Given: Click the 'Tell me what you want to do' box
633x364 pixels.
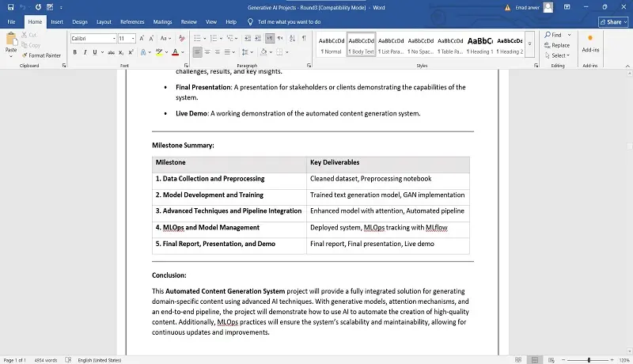Looking at the screenshot, I should click(x=289, y=22).
